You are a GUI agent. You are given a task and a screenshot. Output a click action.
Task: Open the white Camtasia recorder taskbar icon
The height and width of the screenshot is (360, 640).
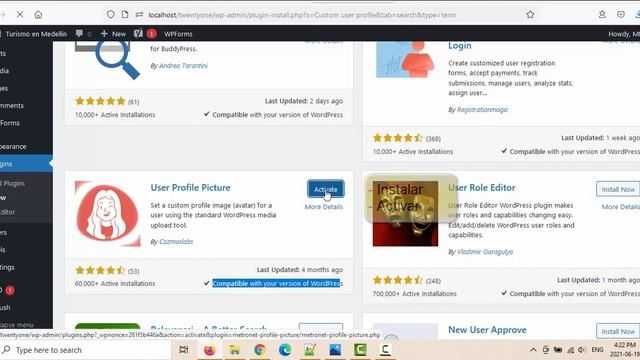[385, 350]
